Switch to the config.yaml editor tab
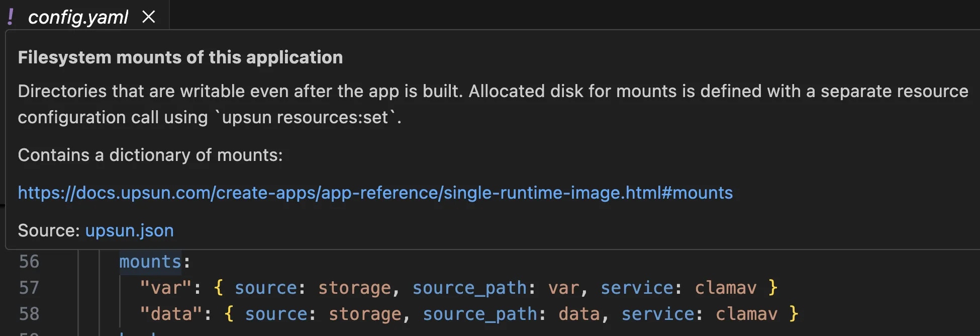The image size is (980, 336). click(x=78, y=17)
